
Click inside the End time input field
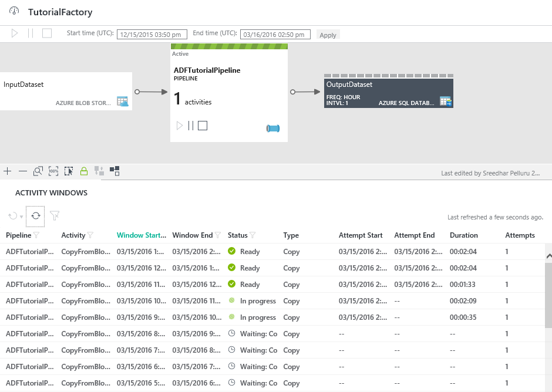click(275, 34)
